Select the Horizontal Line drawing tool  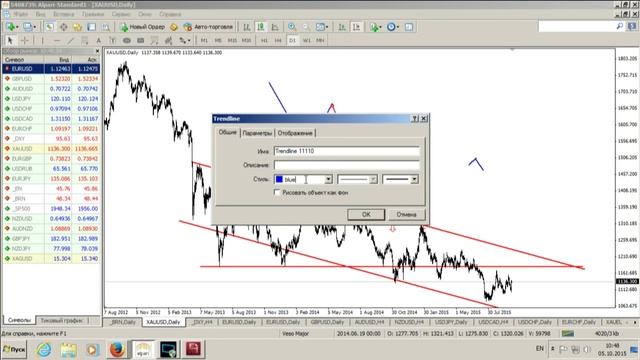57,40
